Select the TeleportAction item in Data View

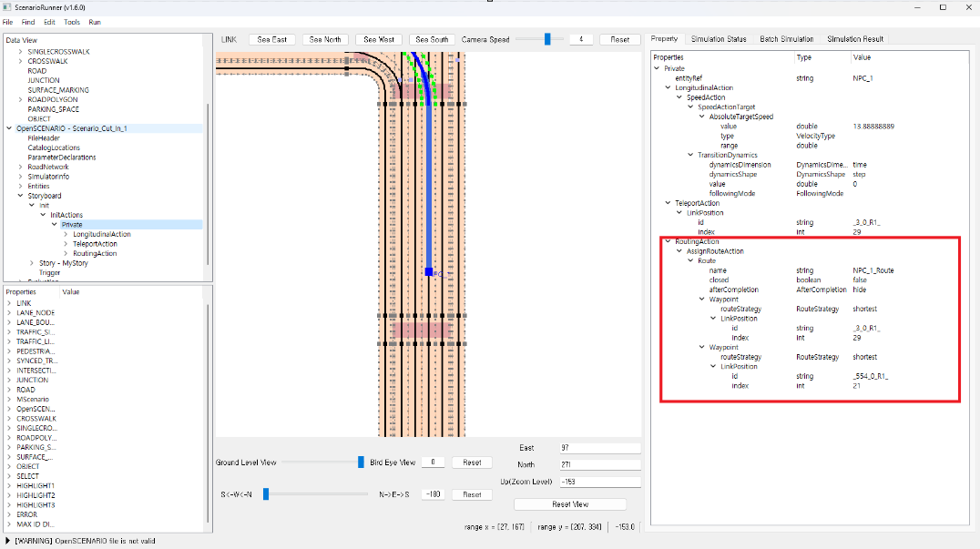[x=95, y=244]
